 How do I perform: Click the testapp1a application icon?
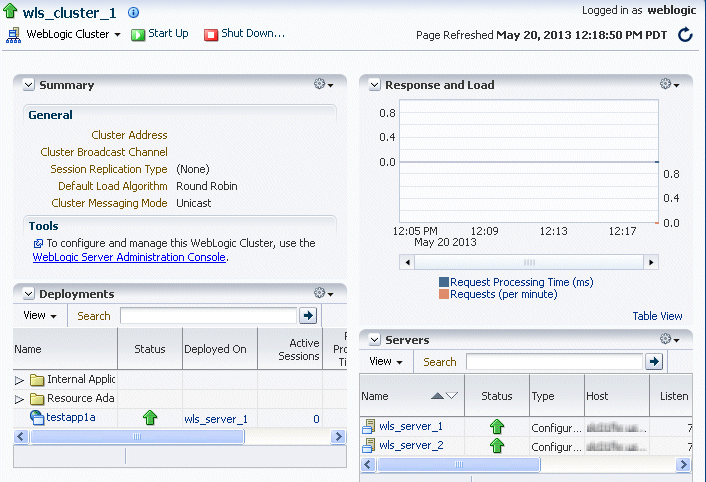point(37,418)
